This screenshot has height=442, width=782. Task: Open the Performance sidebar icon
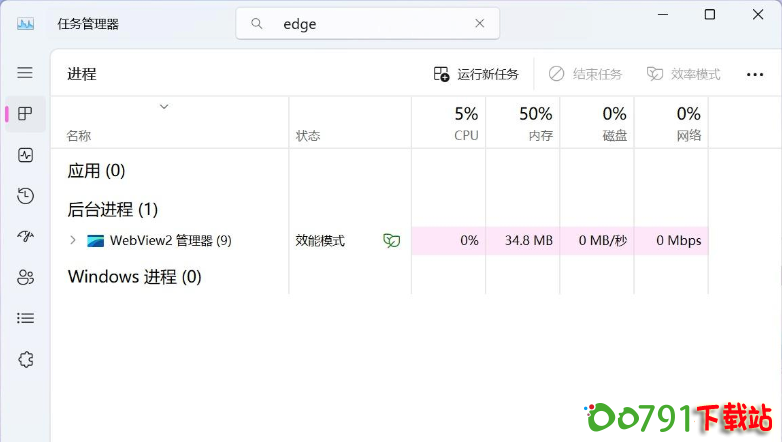[25, 155]
